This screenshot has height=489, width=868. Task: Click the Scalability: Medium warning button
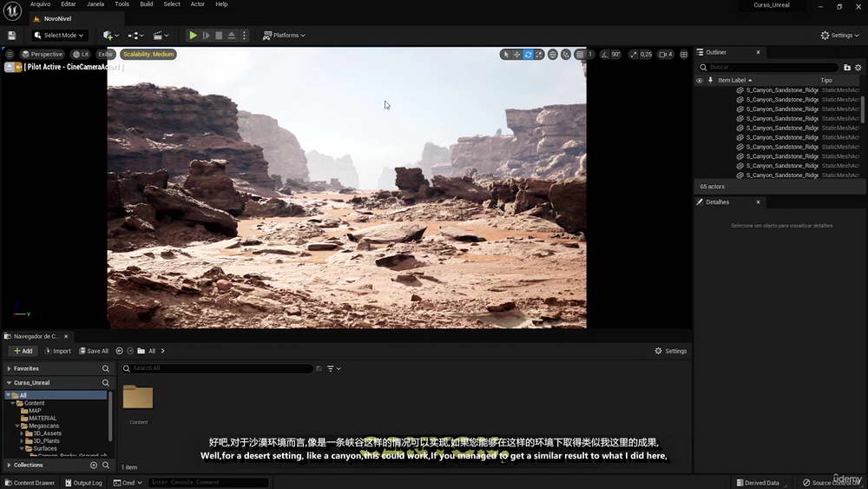[x=148, y=54]
